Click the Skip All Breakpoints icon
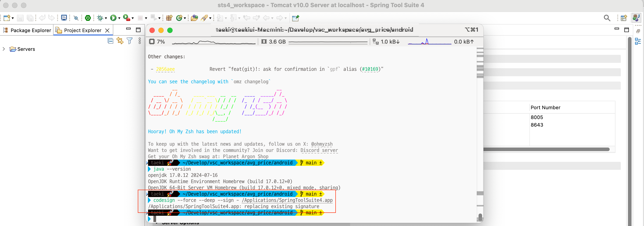Image resolution: width=644 pixels, height=226 pixels. (x=76, y=18)
